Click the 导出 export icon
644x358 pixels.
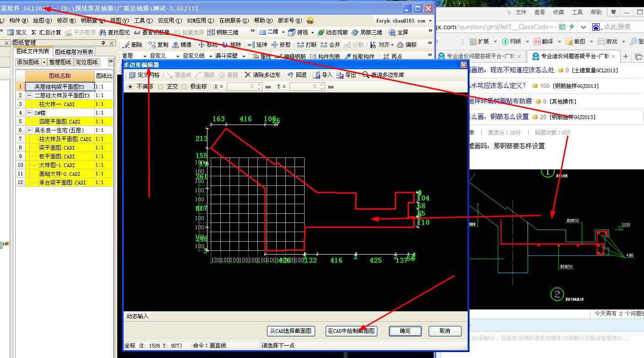[339, 75]
